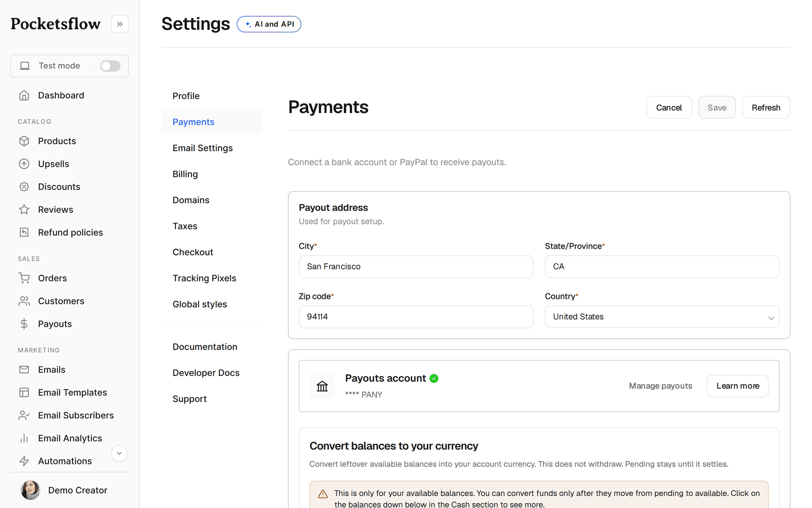Click the City field containing San Francisco

[x=416, y=267]
